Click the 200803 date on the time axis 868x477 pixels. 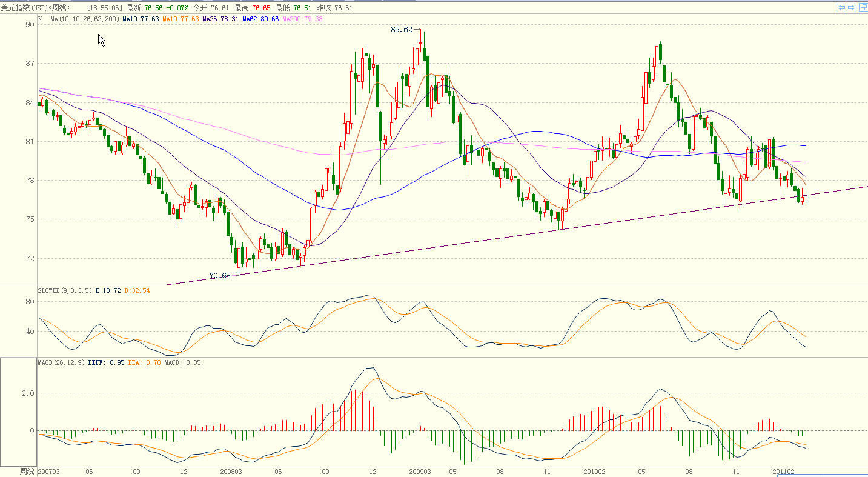(x=231, y=471)
